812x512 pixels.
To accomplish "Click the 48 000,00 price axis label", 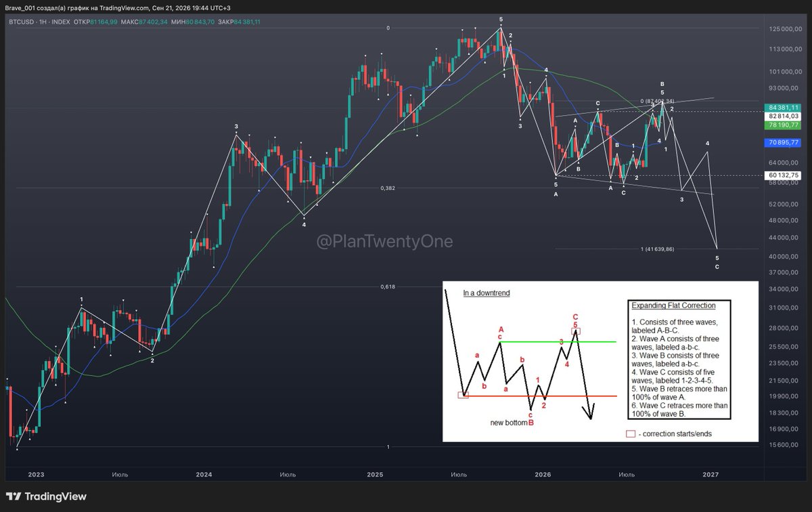I will [x=785, y=220].
